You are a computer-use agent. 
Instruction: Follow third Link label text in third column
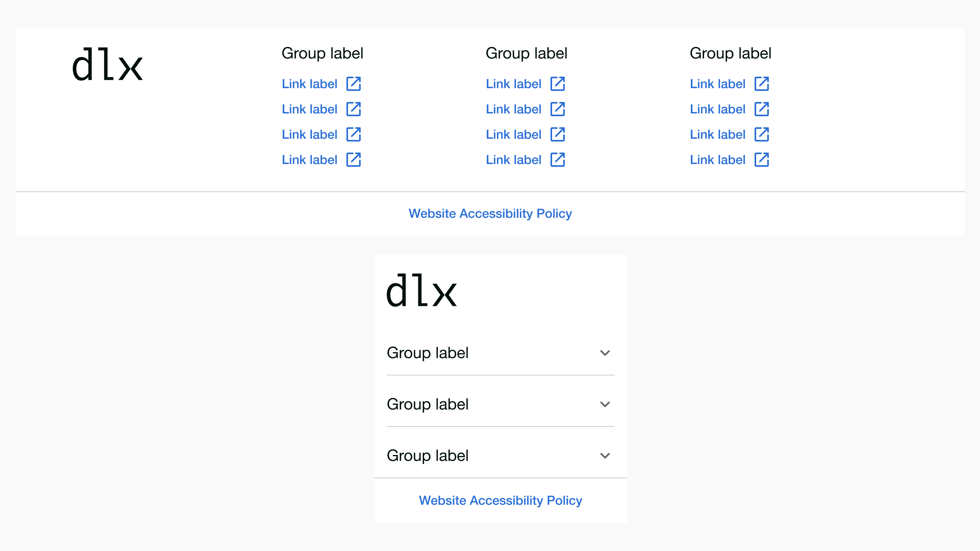(x=718, y=134)
